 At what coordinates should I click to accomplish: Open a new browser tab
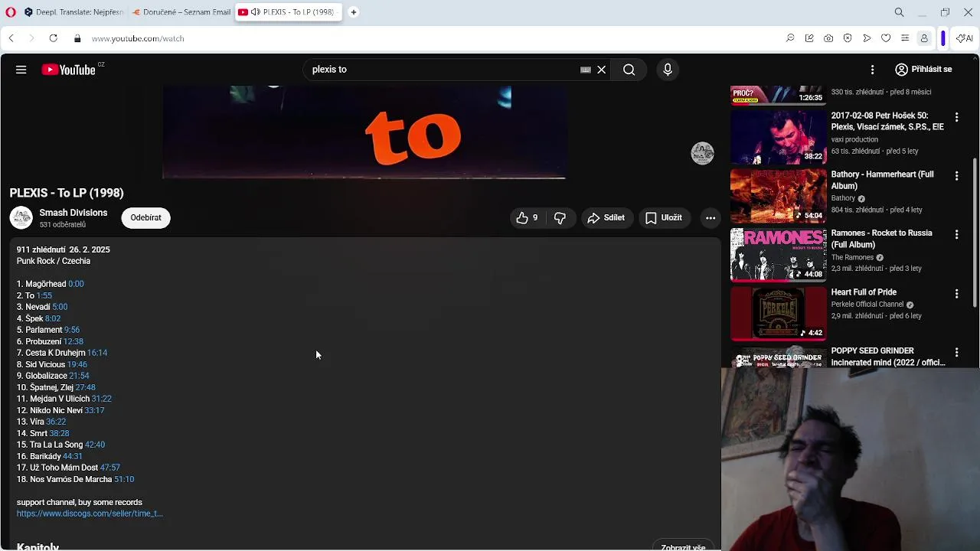click(354, 12)
